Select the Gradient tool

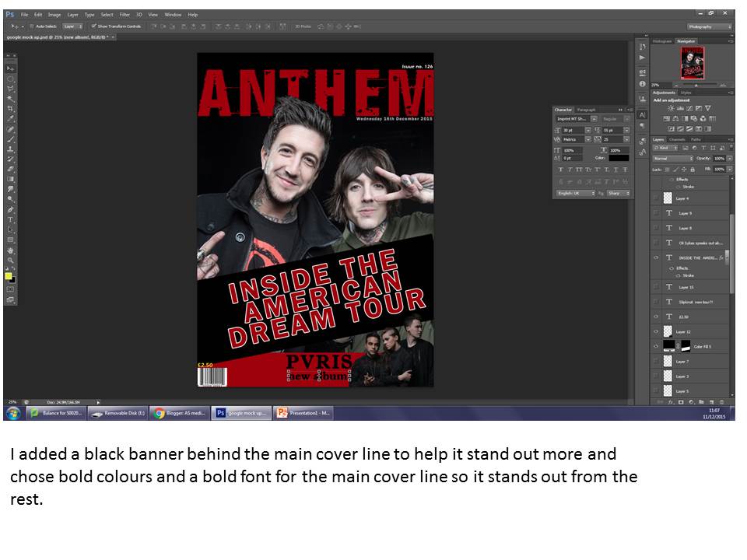pyautogui.click(x=10, y=179)
